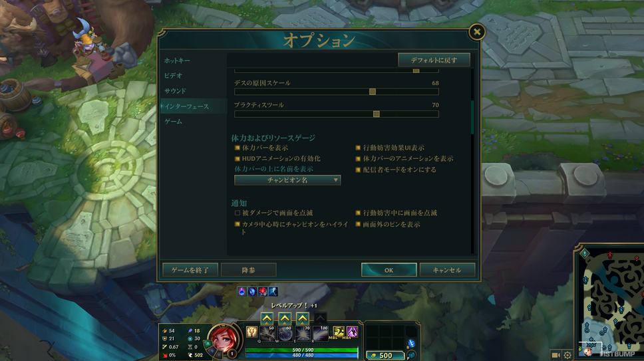Viewport: 644px width, 361px height.
Task: Enable 被ダメージで画面を点滅 checkbox
Action: (x=238, y=213)
